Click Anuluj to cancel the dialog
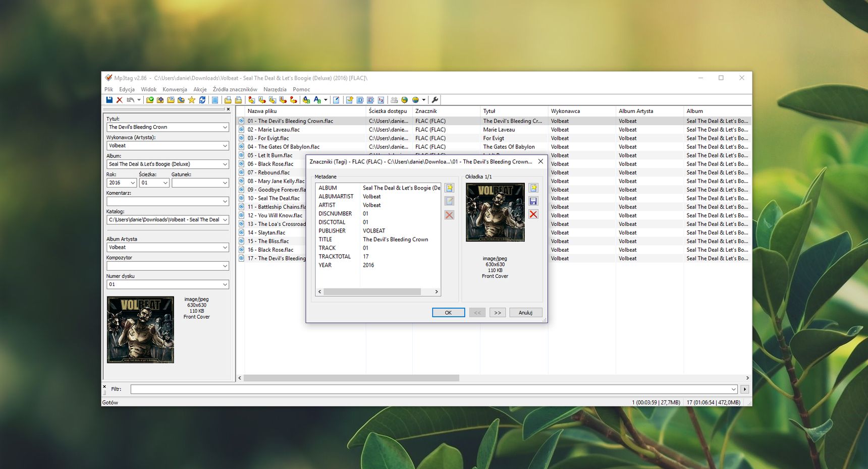Image resolution: width=868 pixels, height=469 pixels. (x=526, y=313)
